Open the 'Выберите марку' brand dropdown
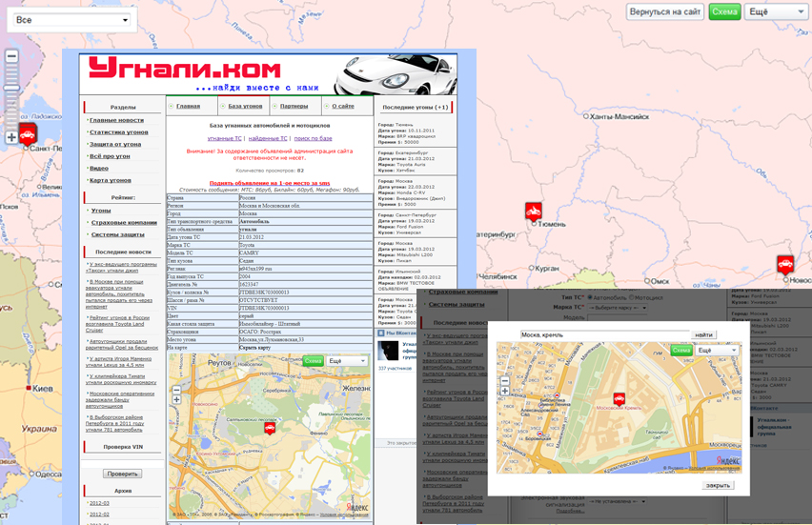 [618, 308]
